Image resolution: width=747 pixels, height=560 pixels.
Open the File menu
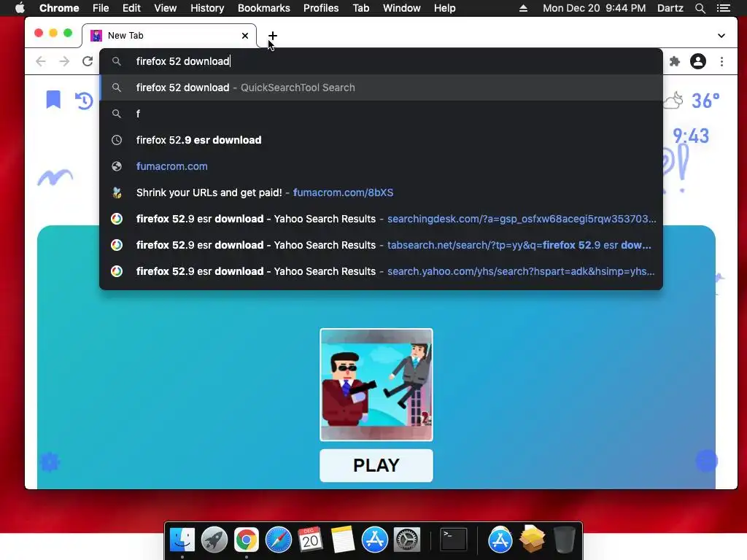tap(101, 8)
